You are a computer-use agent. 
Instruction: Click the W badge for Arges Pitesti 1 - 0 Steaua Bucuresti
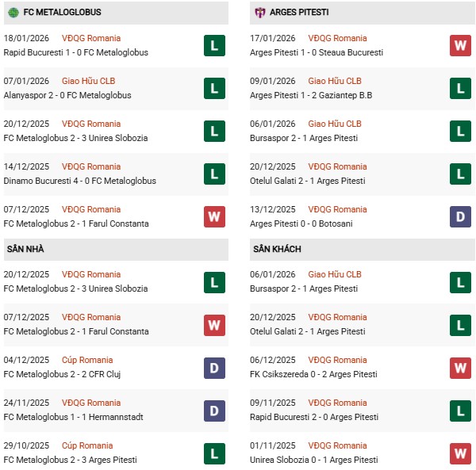(x=460, y=45)
